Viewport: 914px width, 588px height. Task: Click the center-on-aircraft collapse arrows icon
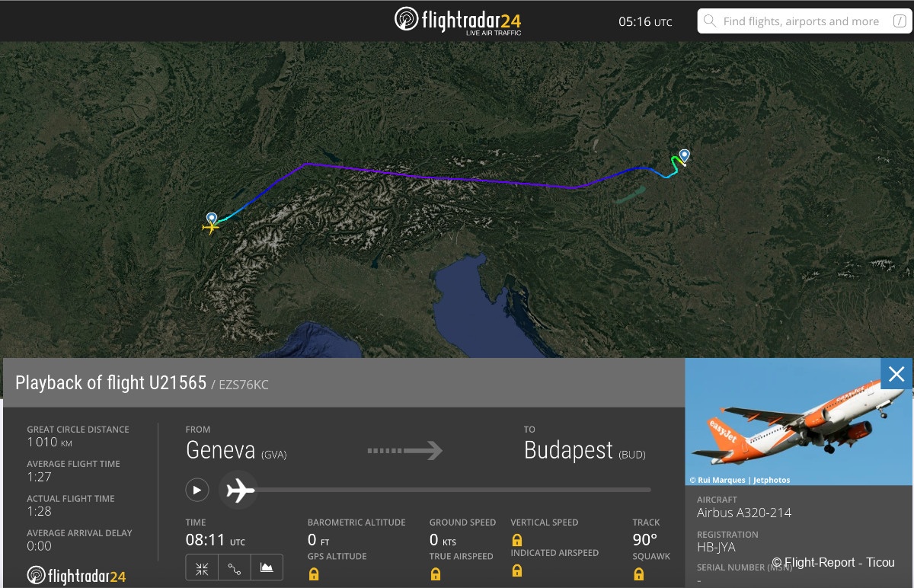(x=202, y=568)
